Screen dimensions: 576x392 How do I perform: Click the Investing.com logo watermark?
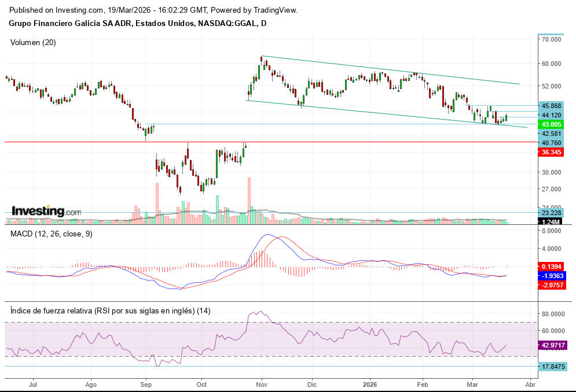click(46, 212)
